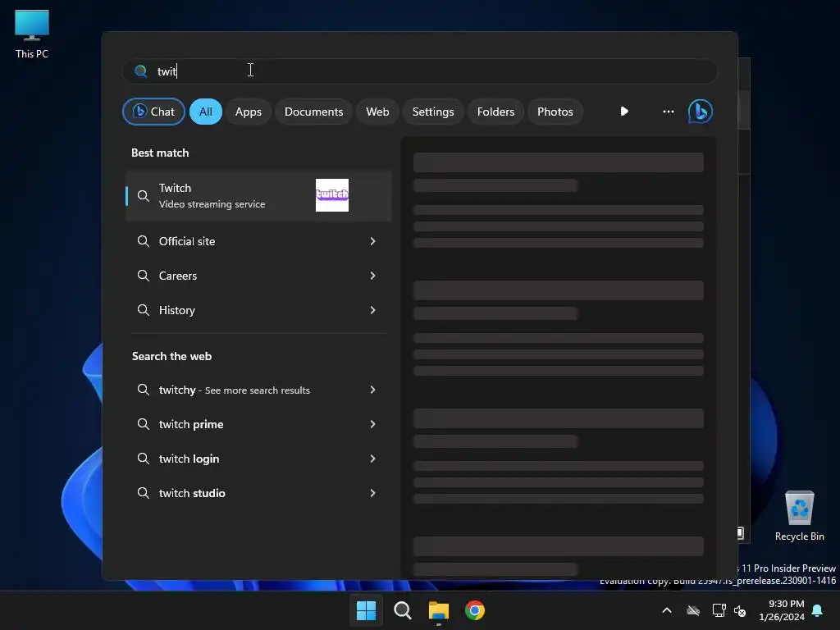The height and width of the screenshot is (630, 840).
Task: Open the notification bell icon
Action: point(818,610)
